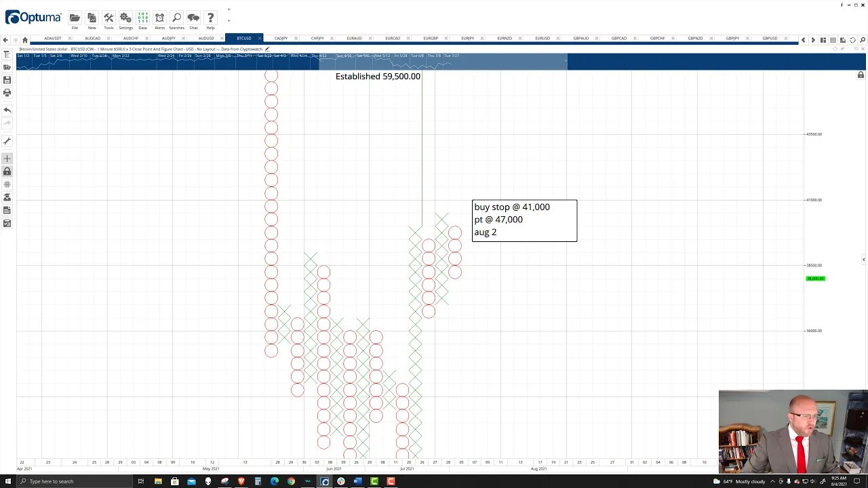Switch to the GBPCHF tab
This screenshot has height=488, width=868.
(658, 39)
